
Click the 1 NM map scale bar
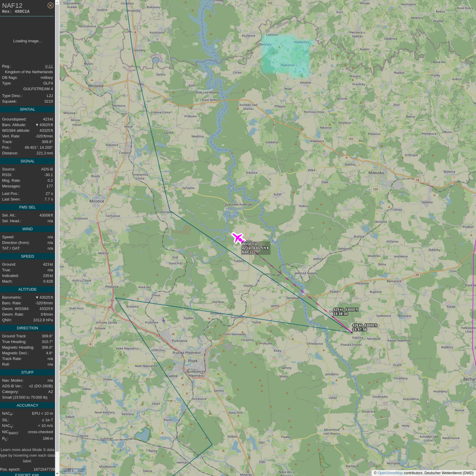(74, 470)
